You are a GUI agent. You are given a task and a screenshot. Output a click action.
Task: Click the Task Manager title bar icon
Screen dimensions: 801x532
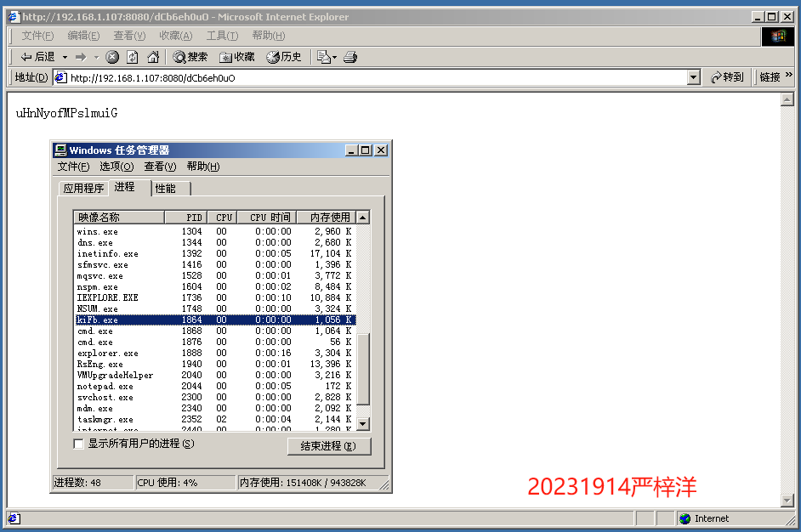pyautogui.click(x=60, y=150)
